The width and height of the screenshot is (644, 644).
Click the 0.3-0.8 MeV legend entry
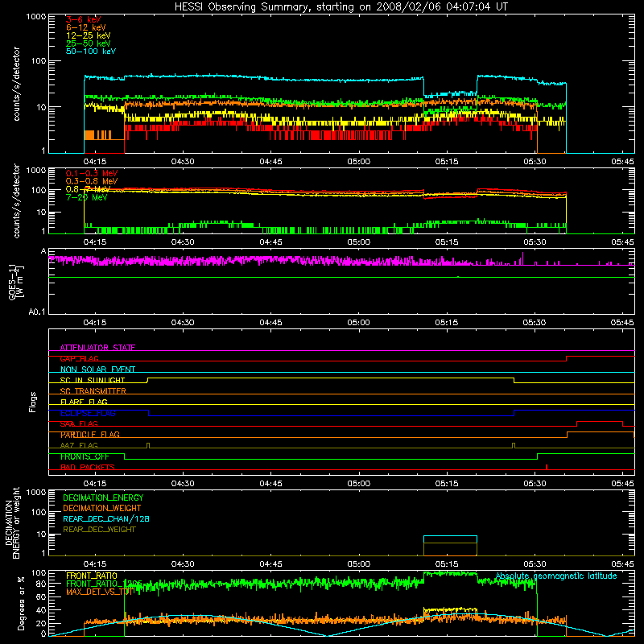[x=92, y=181]
